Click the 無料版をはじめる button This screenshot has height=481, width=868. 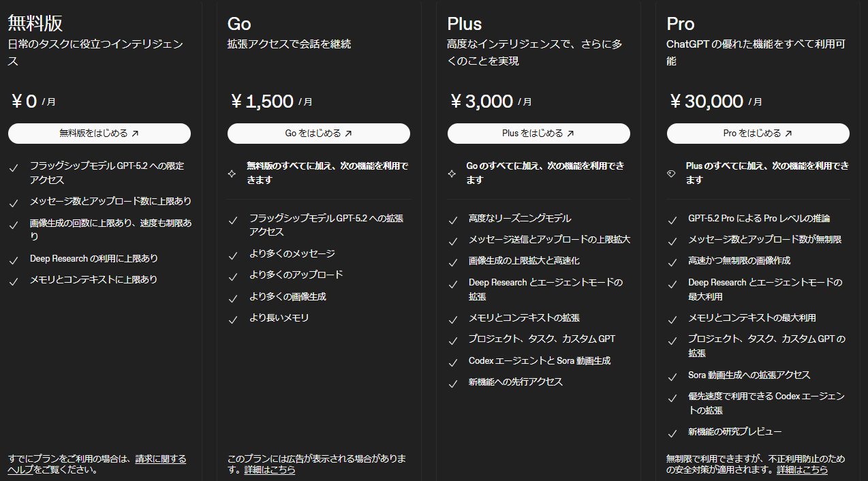pos(99,133)
